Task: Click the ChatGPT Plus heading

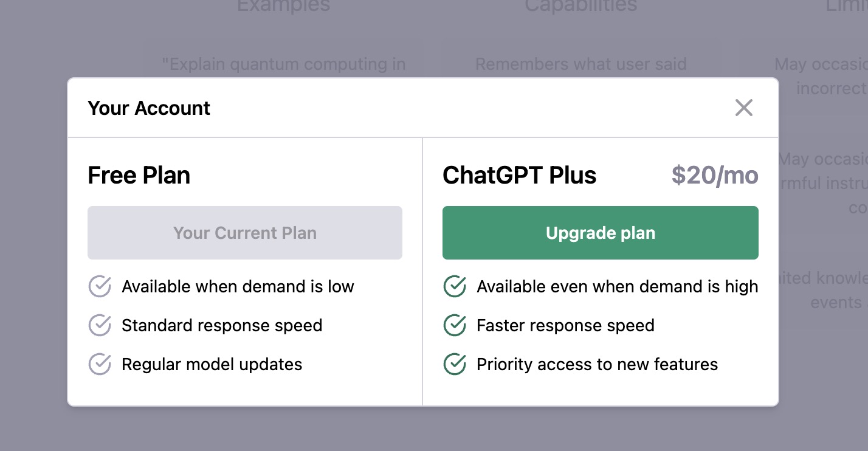Action: (x=519, y=176)
